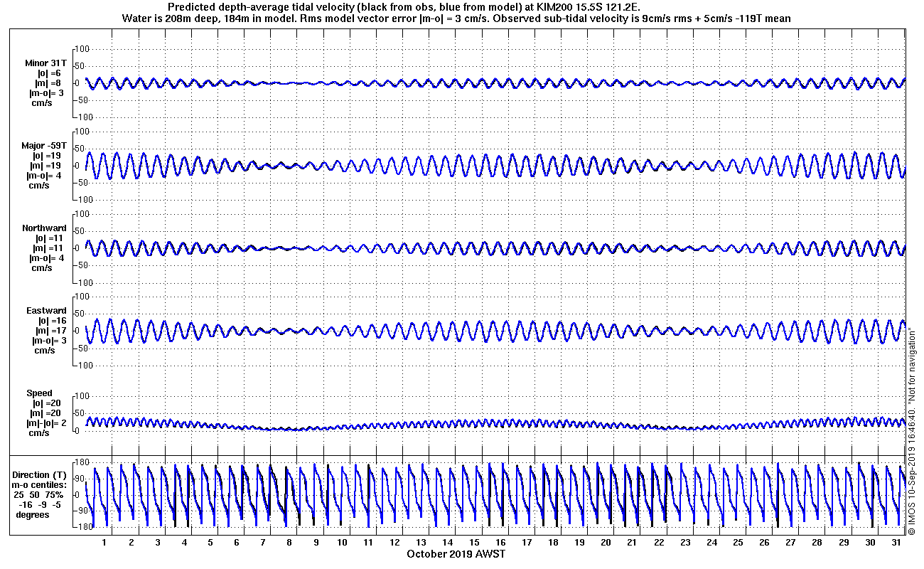Click '|m| =17' in the Eastward panel
The image size is (924, 569).
point(50,331)
